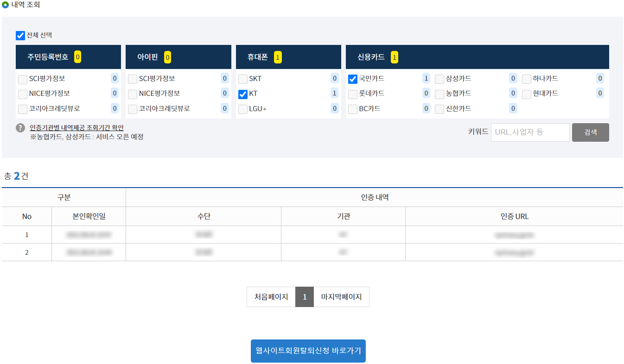The width and height of the screenshot is (624, 364).
Task: Click the yellow count badge beside 아이핀
Action: (x=167, y=57)
